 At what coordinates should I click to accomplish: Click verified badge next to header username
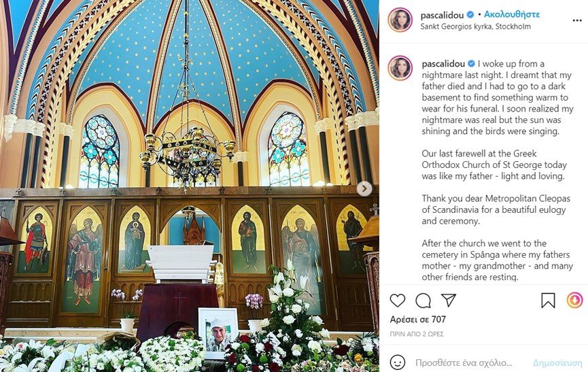[470, 15]
